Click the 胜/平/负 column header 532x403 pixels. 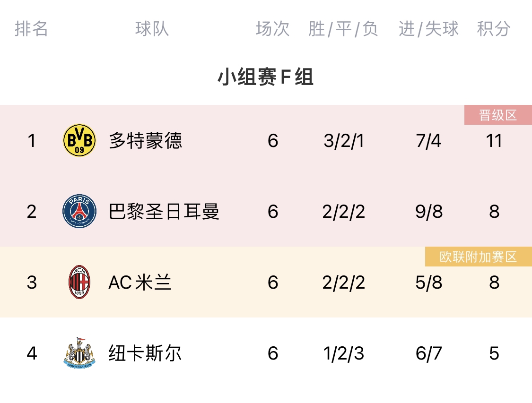coord(343,29)
